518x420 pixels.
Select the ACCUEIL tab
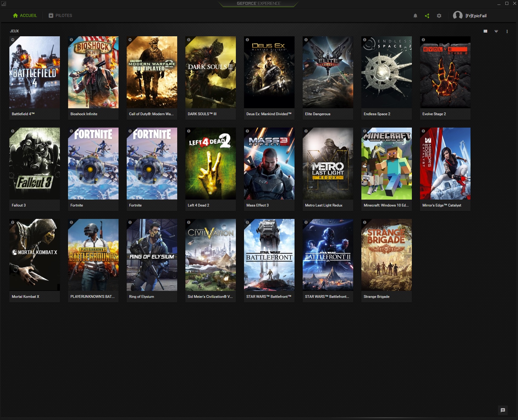pos(25,15)
